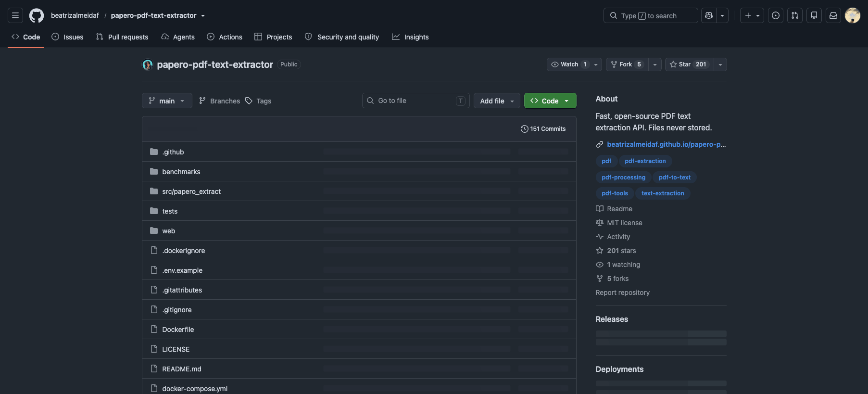The height and width of the screenshot is (394, 868).
Task: Select the Code tab
Action: click(x=26, y=37)
